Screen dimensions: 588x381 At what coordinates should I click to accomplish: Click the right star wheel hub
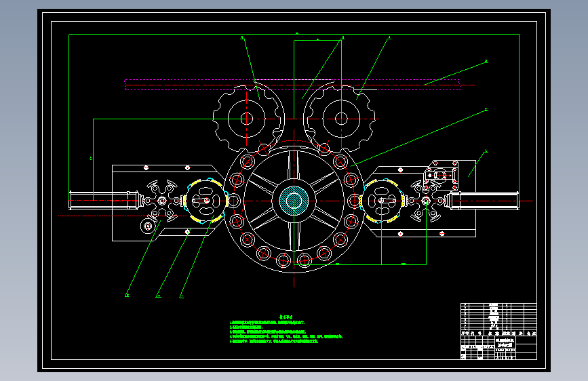point(426,201)
